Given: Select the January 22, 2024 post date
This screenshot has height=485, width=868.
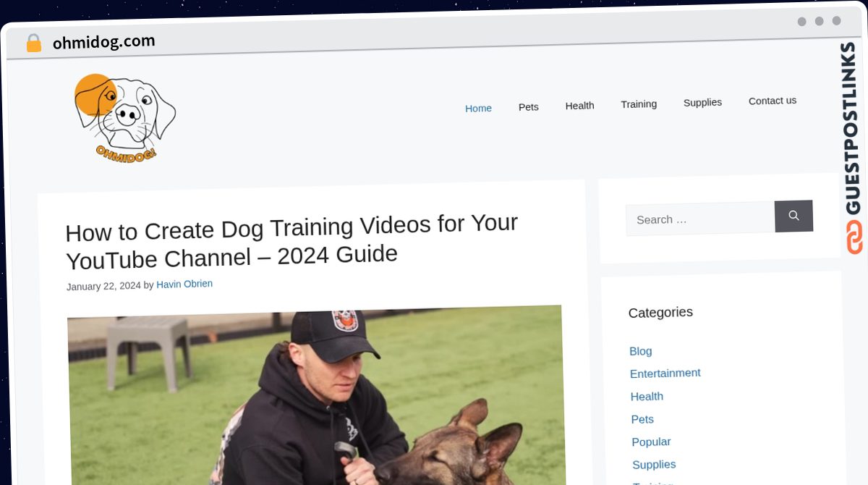Looking at the screenshot, I should (103, 286).
